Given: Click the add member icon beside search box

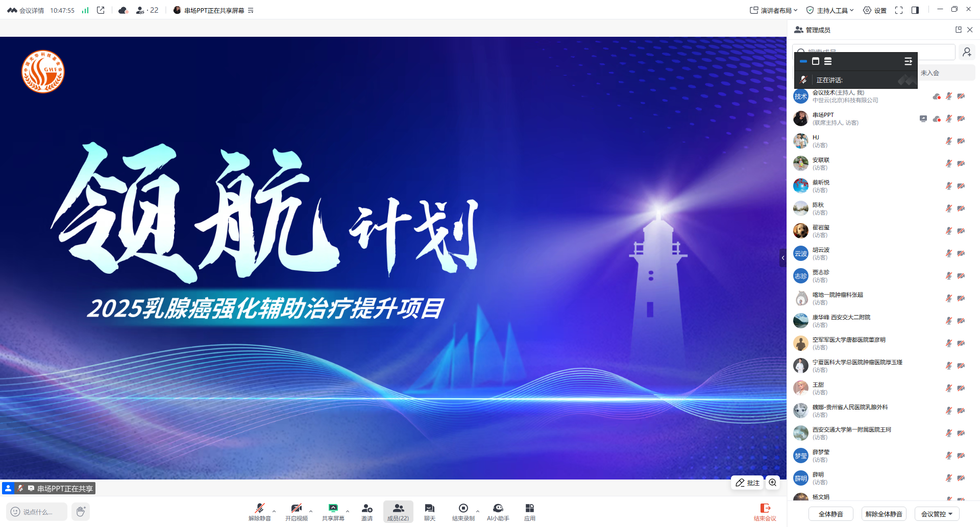Looking at the screenshot, I should (x=967, y=52).
